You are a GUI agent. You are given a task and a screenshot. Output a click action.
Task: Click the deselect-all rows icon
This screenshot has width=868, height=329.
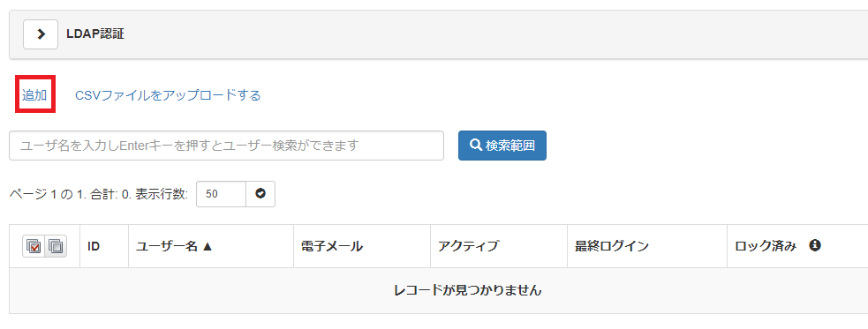coord(56,246)
